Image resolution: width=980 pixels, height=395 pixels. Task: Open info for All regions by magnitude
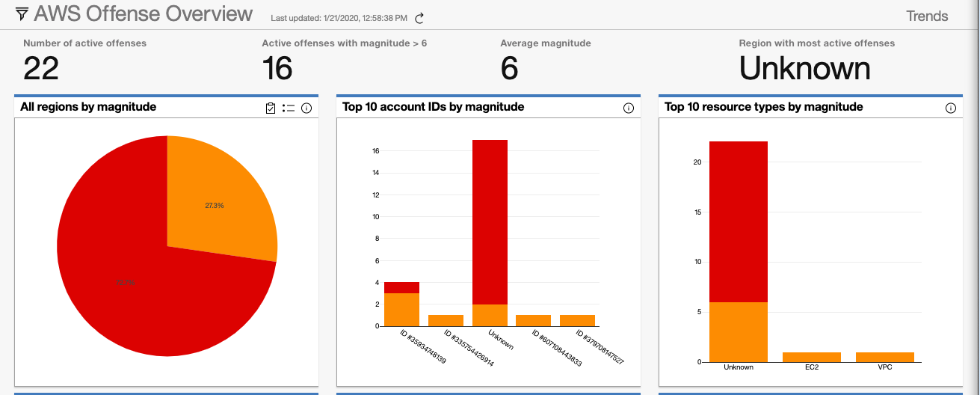click(x=306, y=108)
